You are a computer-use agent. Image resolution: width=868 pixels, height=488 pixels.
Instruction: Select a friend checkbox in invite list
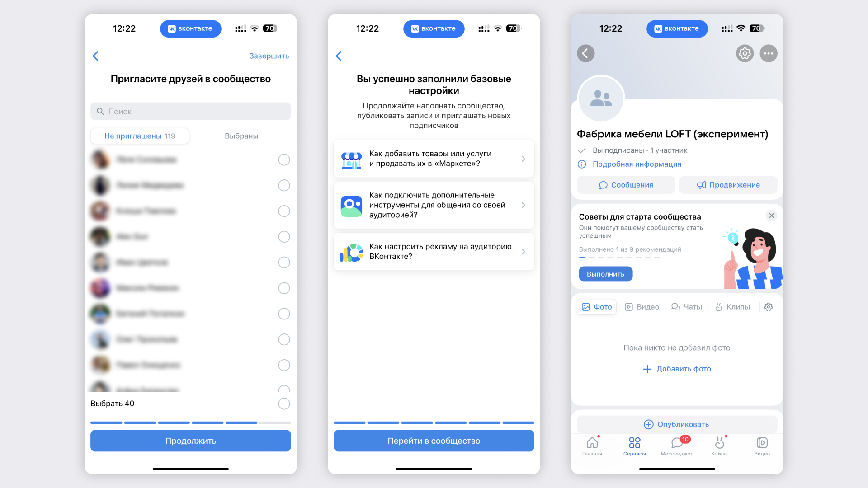point(283,159)
